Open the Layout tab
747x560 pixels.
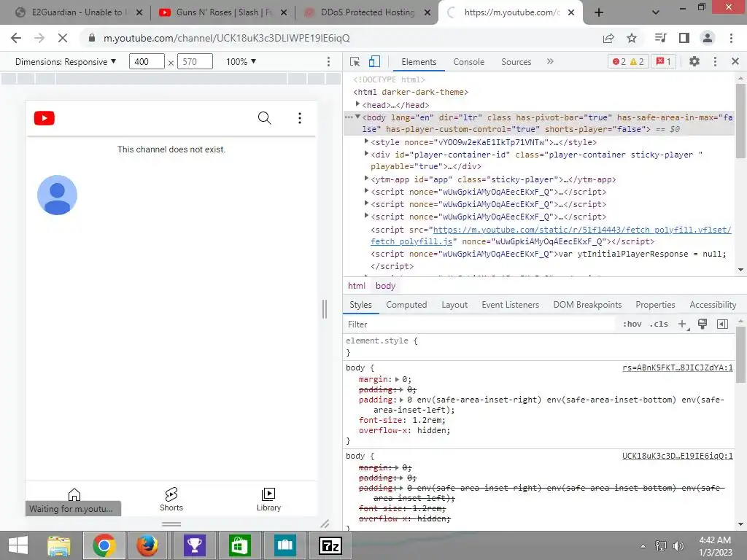454,305
